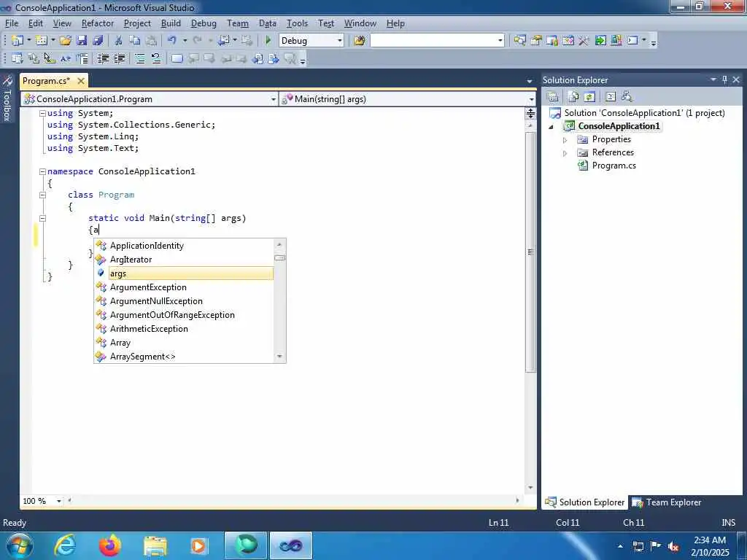
Task: Save Program.cs with the single floppy icon
Action: [x=82, y=41]
